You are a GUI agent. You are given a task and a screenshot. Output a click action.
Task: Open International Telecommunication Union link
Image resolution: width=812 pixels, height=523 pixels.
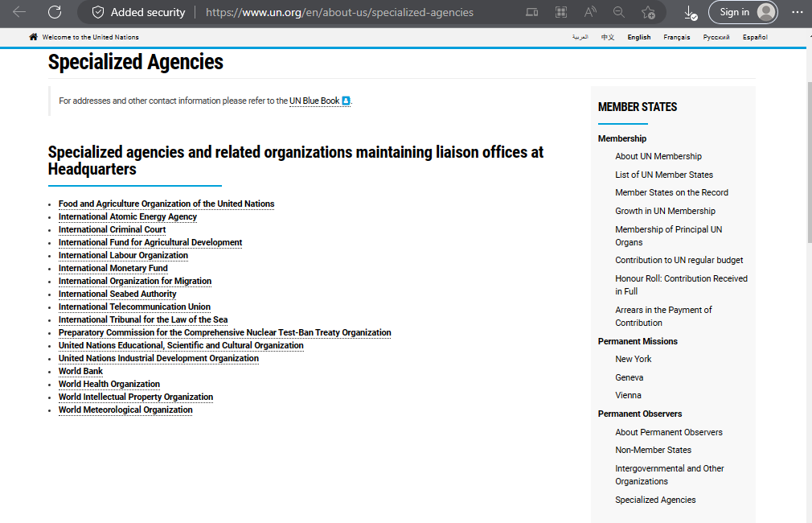(x=134, y=307)
